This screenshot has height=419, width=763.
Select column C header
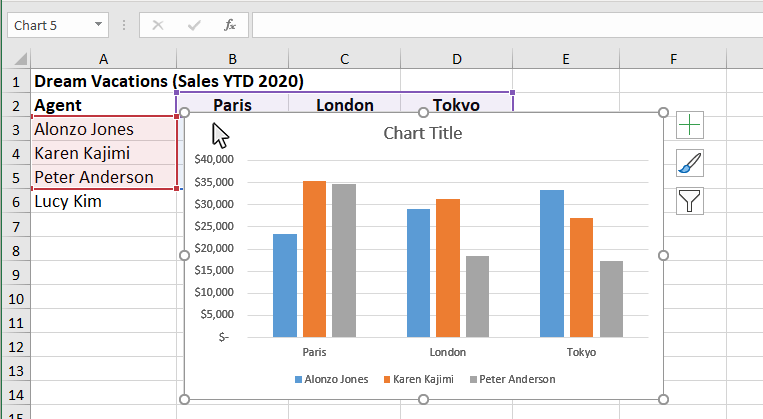344,59
